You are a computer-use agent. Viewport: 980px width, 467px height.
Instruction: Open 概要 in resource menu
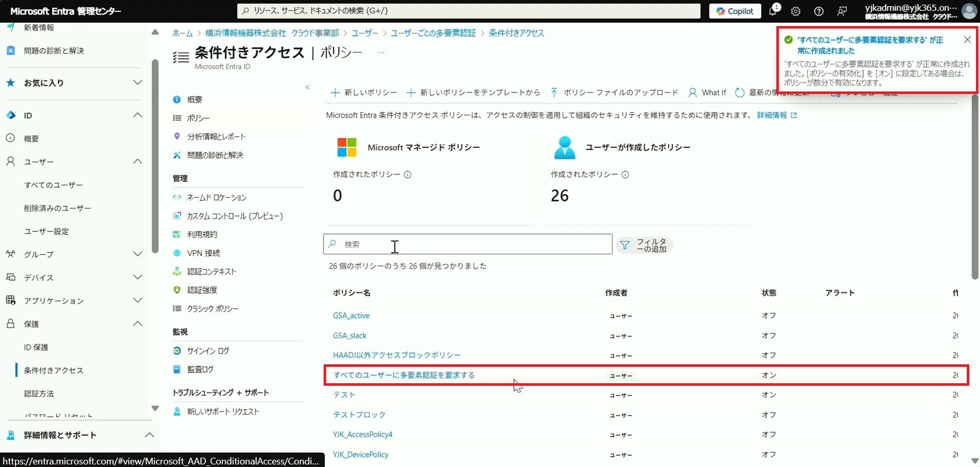194,100
